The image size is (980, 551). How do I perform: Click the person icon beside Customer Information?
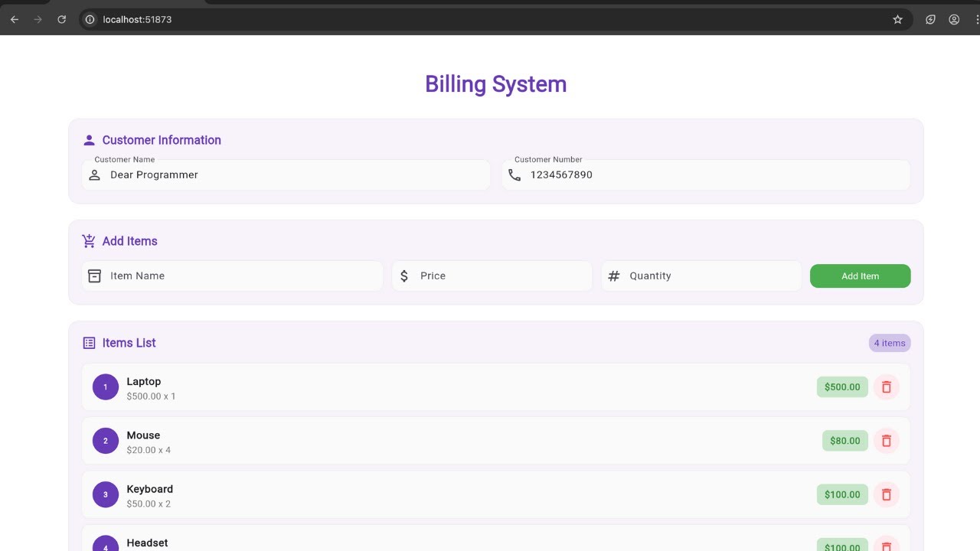(89, 140)
